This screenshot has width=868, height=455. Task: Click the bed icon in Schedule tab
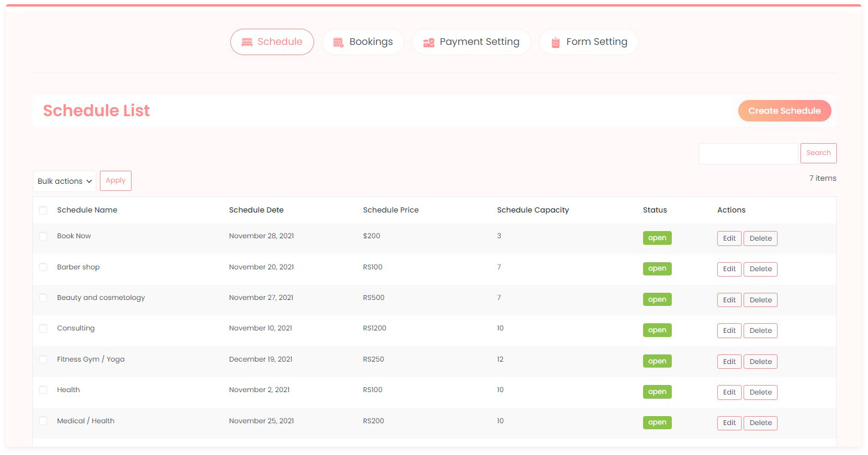click(246, 43)
